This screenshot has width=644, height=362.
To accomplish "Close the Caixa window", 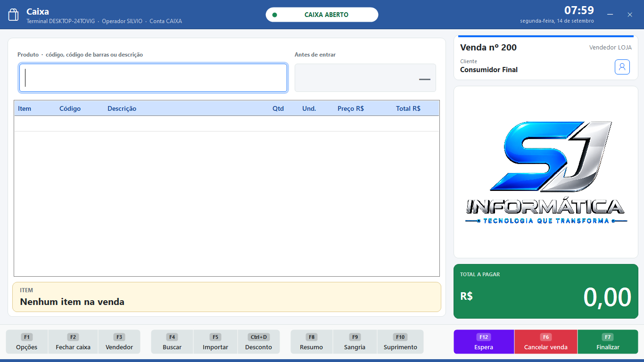I will click(630, 15).
